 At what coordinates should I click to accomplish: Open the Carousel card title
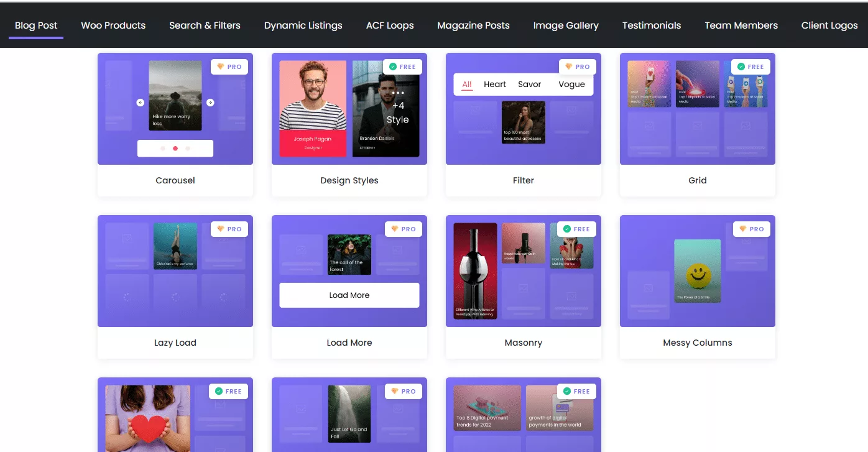click(x=175, y=180)
